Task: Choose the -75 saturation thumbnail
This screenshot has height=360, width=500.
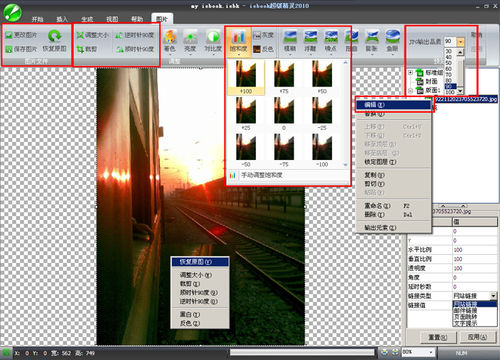Action: pyautogui.click(x=284, y=151)
